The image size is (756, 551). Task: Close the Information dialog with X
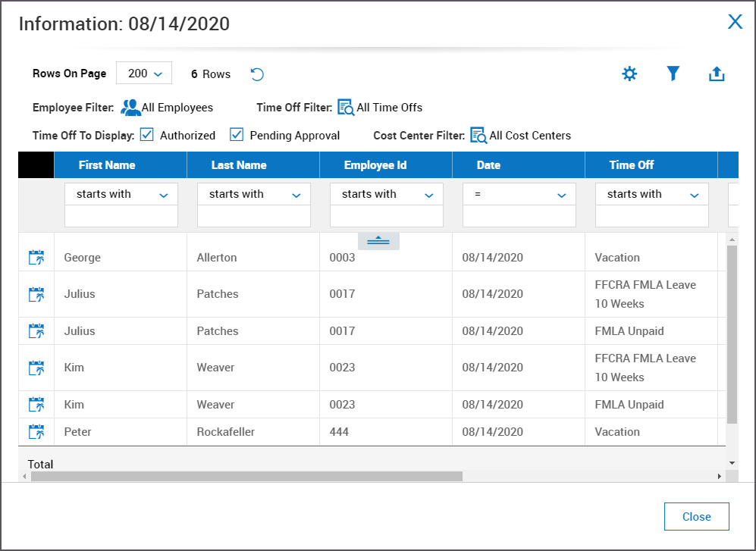pos(735,22)
